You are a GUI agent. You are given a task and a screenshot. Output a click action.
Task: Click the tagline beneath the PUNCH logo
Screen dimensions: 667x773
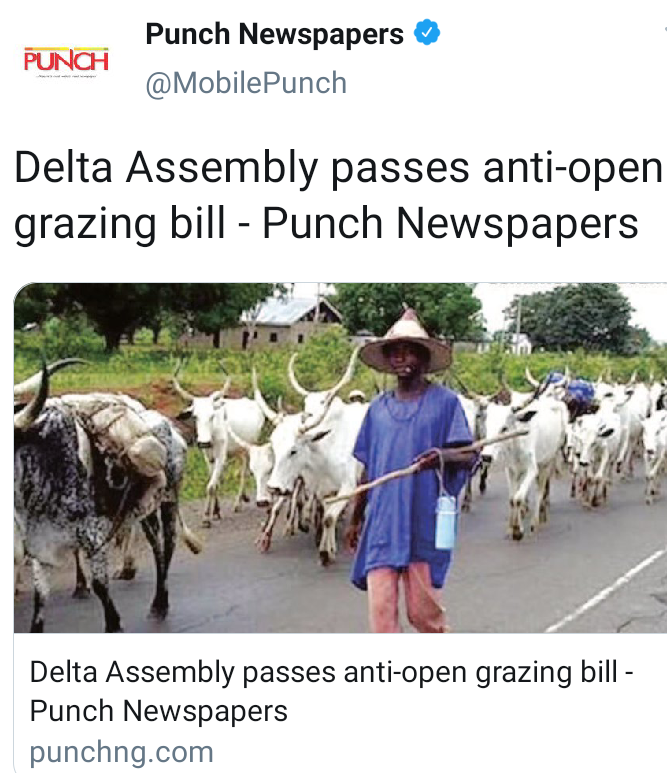tap(66, 76)
